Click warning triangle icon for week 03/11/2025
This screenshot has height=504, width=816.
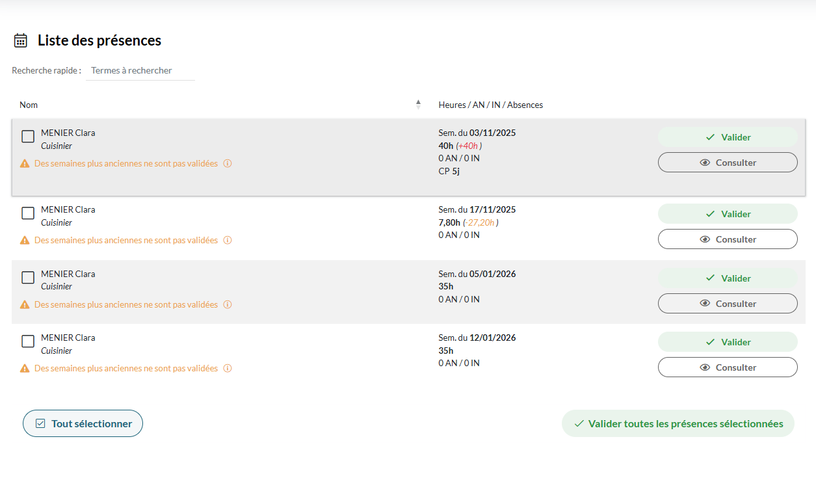click(25, 164)
